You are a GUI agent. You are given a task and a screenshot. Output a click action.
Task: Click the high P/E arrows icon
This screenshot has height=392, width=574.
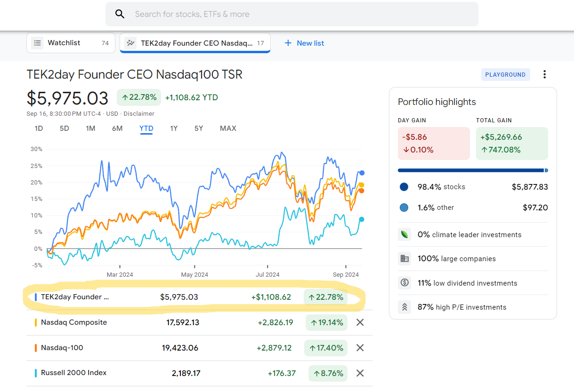coord(404,307)
